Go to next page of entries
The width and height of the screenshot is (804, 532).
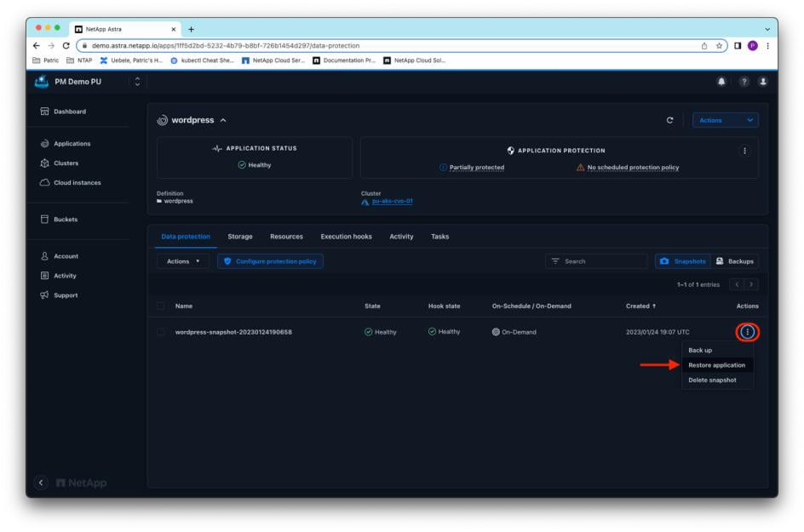tap(751, 284)
